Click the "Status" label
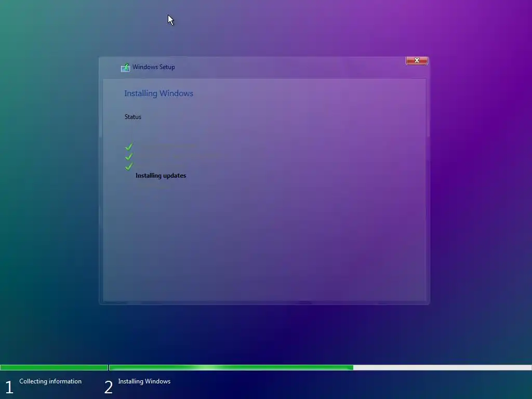 point(132,117)
